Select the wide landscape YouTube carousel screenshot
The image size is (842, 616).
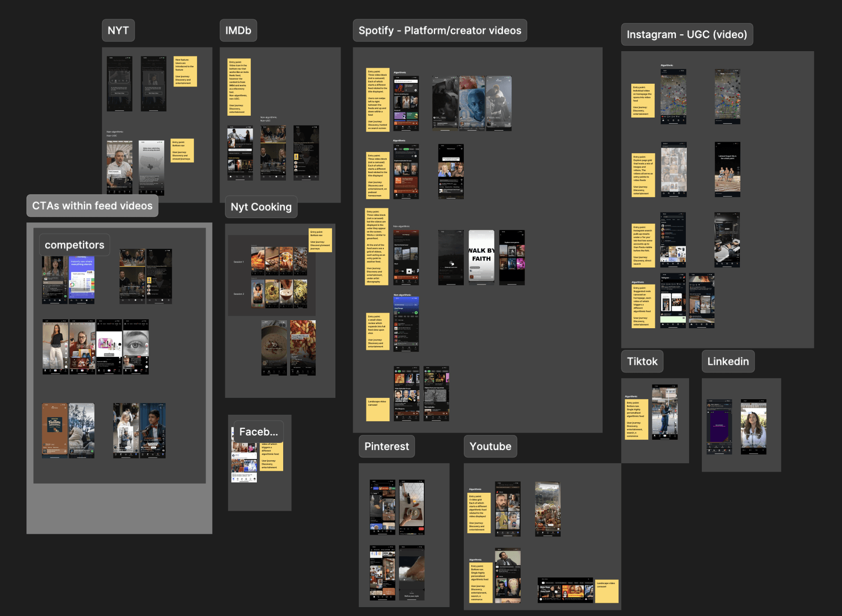point(565,590)
